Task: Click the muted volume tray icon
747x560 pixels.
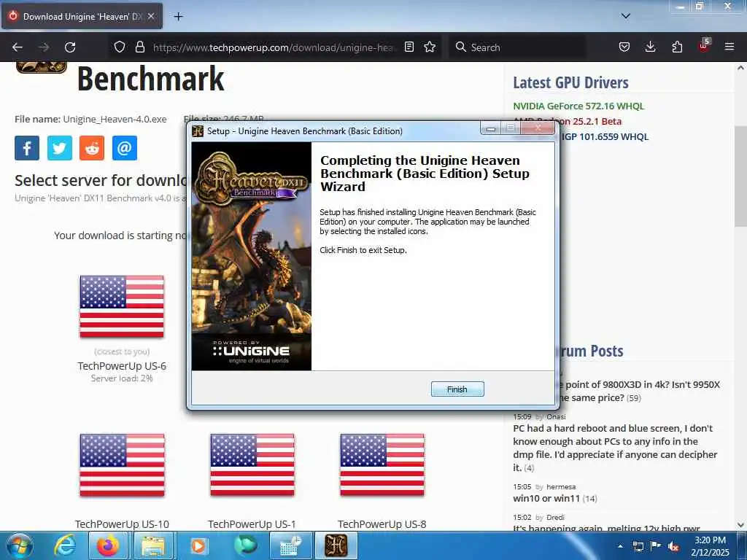Action: pos(673,547)
